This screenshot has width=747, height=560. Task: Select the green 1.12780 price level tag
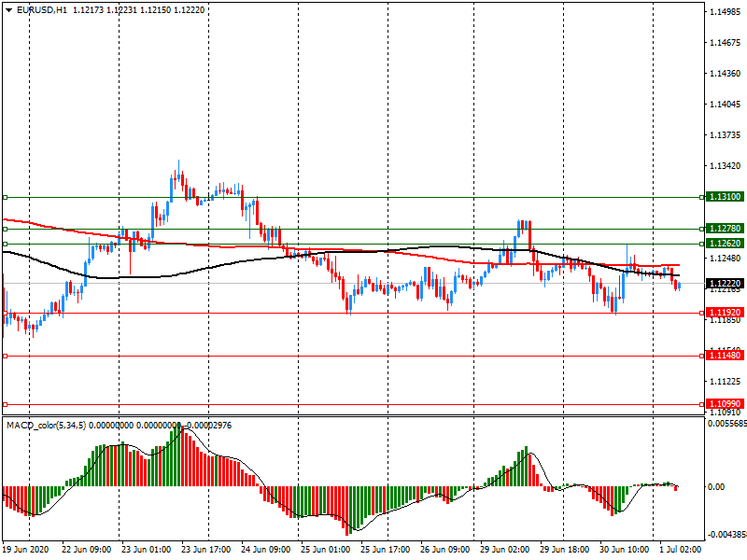(726, 229)
